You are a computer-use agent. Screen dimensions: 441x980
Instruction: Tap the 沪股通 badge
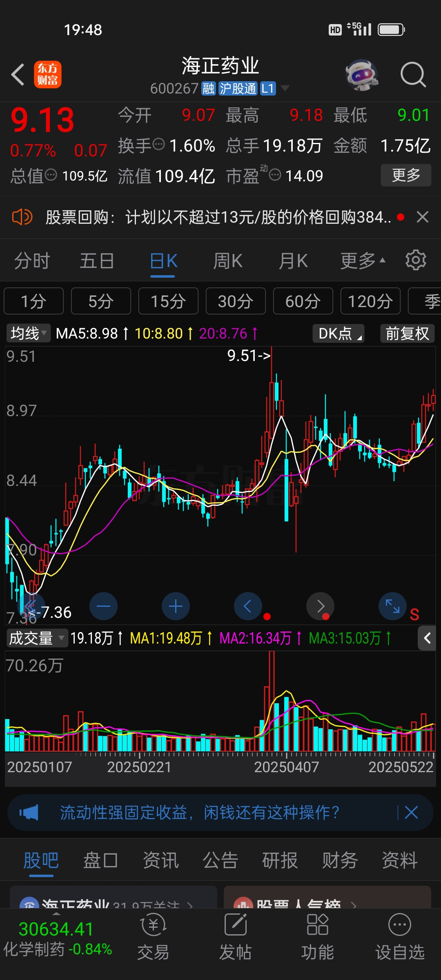(238, 88)
